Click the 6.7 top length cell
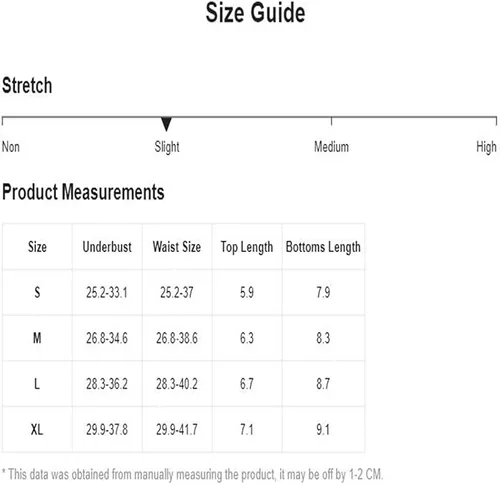500x485 pixels. tap(247, 384)
